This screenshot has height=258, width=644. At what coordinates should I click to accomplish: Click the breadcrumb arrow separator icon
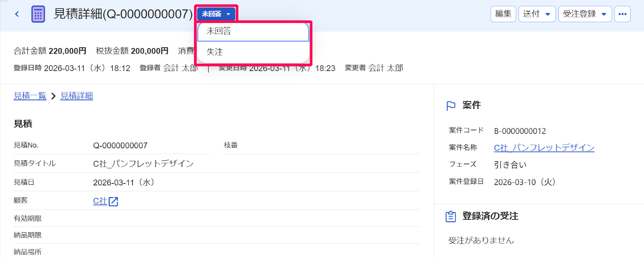[x=53, y=96]
